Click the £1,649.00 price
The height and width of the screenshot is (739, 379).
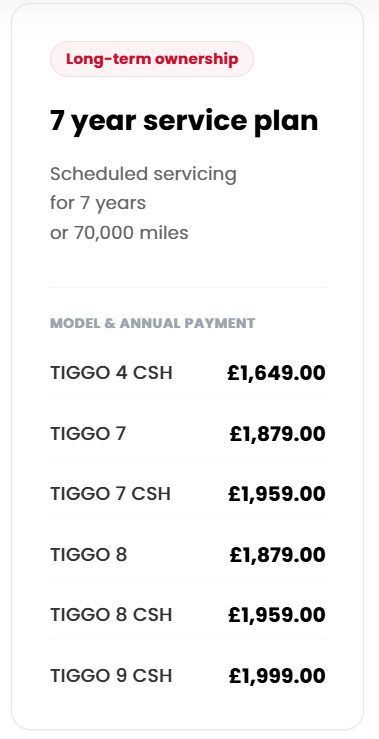click(x=276, y=373)
